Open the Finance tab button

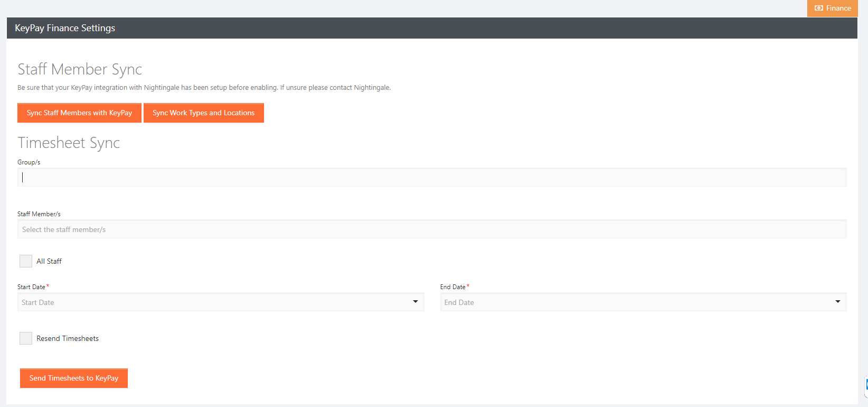833,8
